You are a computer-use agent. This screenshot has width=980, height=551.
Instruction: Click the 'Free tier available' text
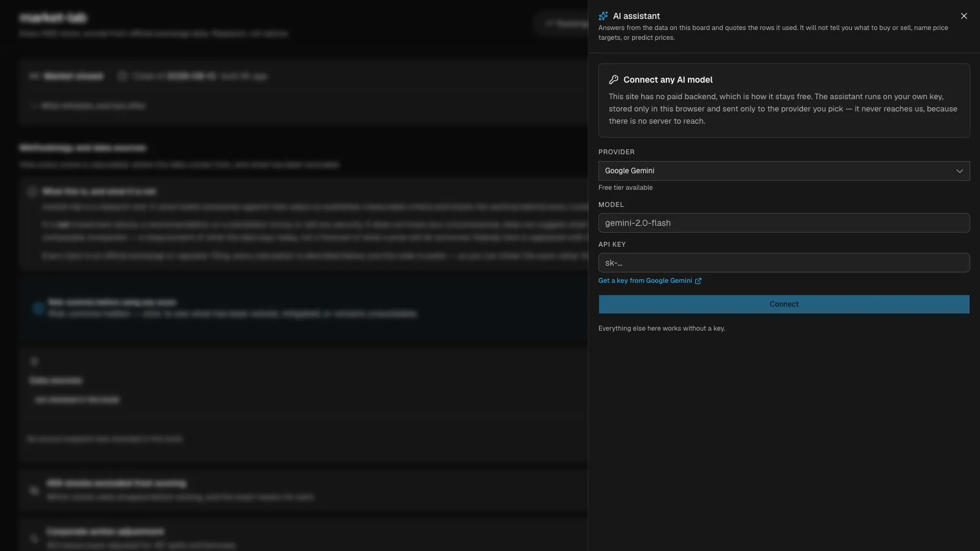625,187
